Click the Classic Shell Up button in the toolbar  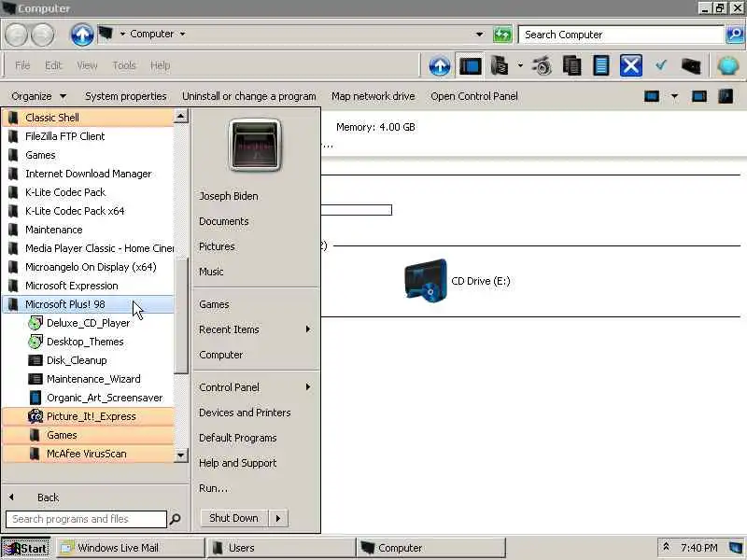tap(439, 65)
